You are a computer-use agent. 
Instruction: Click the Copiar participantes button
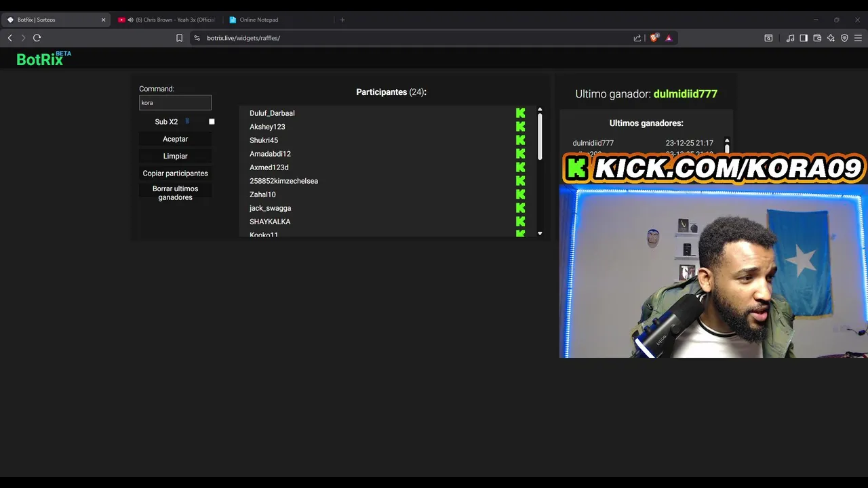tap(175, 174)
